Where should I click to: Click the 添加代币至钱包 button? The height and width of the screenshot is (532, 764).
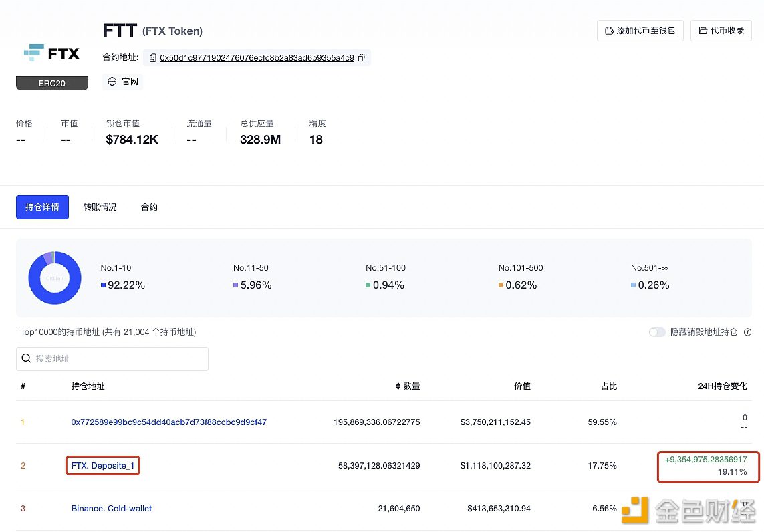click(x=640, y=31)
